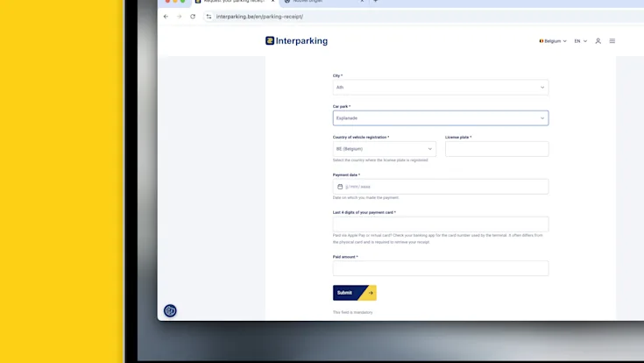Open the user account icon
Screen dimensions: 644x363
point(598,41)
